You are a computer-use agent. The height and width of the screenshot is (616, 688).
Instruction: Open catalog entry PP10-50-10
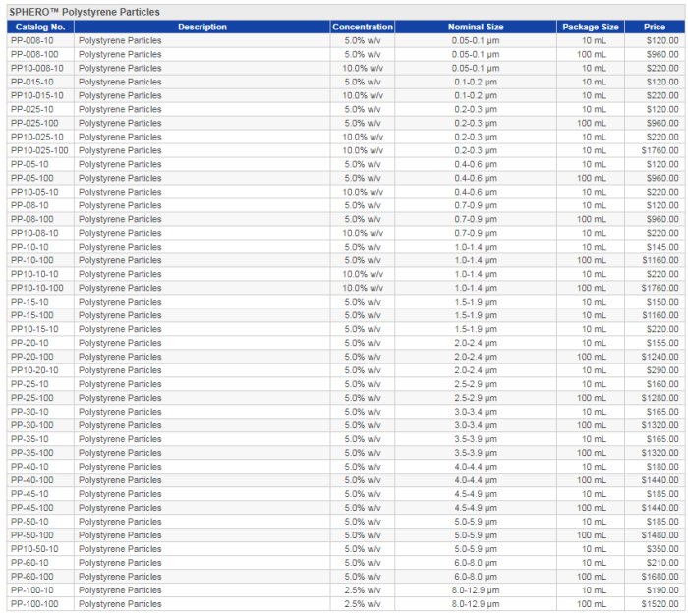(34, 549)
